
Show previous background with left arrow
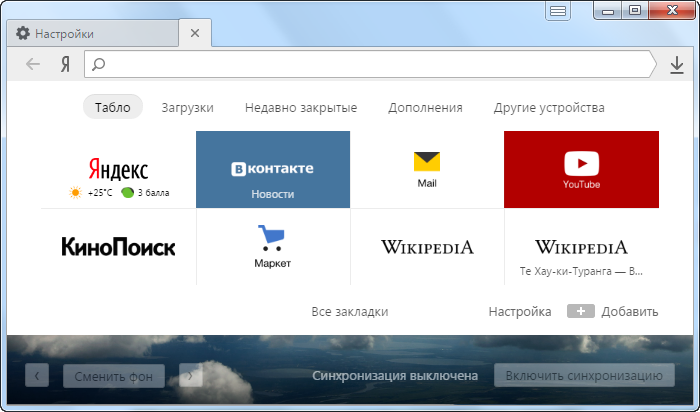click(37, 376)
